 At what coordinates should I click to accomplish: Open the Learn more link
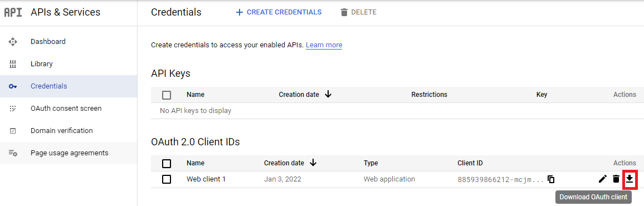324,45
